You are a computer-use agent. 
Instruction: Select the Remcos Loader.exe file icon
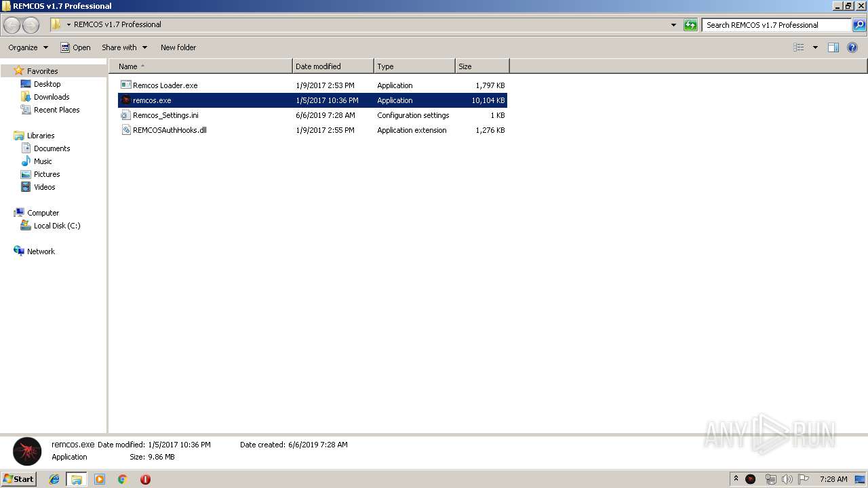[x=125, y=85]
